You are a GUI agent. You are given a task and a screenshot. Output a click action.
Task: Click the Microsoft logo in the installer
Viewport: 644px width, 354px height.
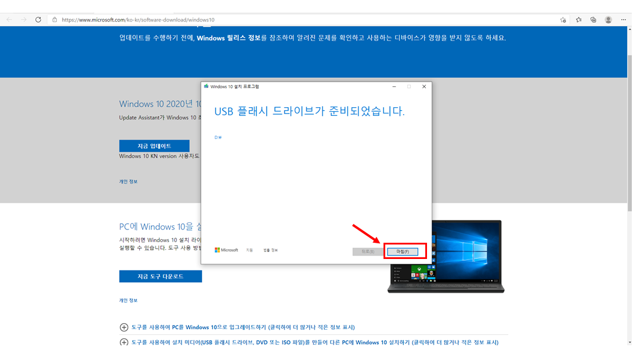tap(226, 250)
